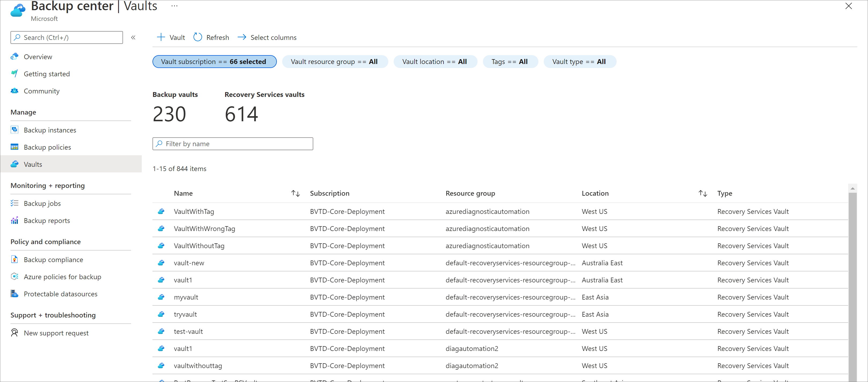Select the Backup instances icon
The width and height of the screenshot is (868, 382).
(x=14, y=129)
